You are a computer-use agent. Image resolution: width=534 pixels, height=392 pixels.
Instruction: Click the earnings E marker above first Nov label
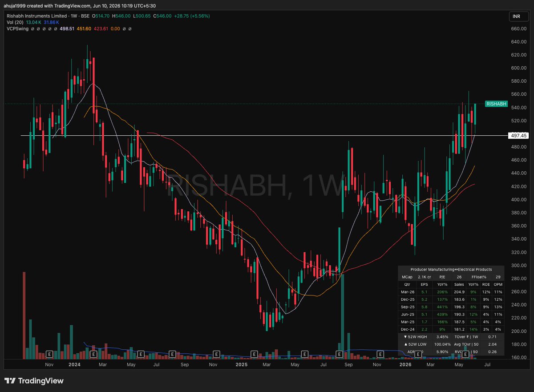(50, 354)
